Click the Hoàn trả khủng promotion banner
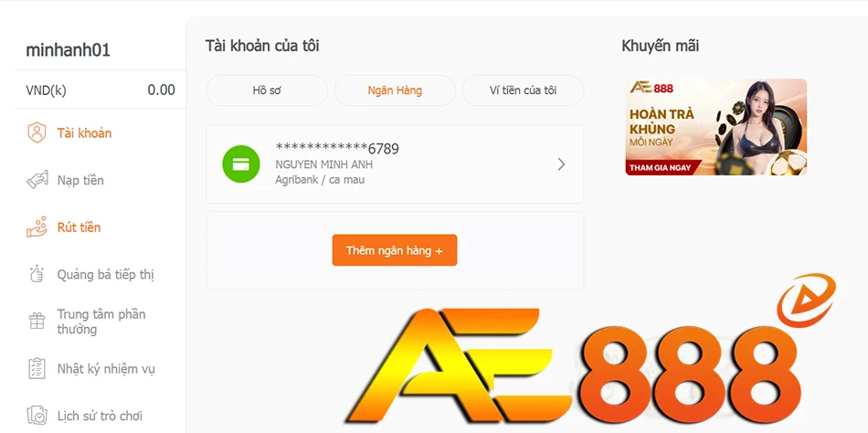This screenshot has height=433, width=868. coord(715,127)
